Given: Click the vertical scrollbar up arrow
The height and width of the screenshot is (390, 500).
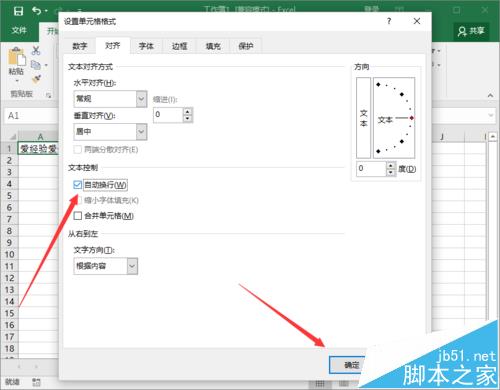Looking at the screenshot, I should (493, 136).
